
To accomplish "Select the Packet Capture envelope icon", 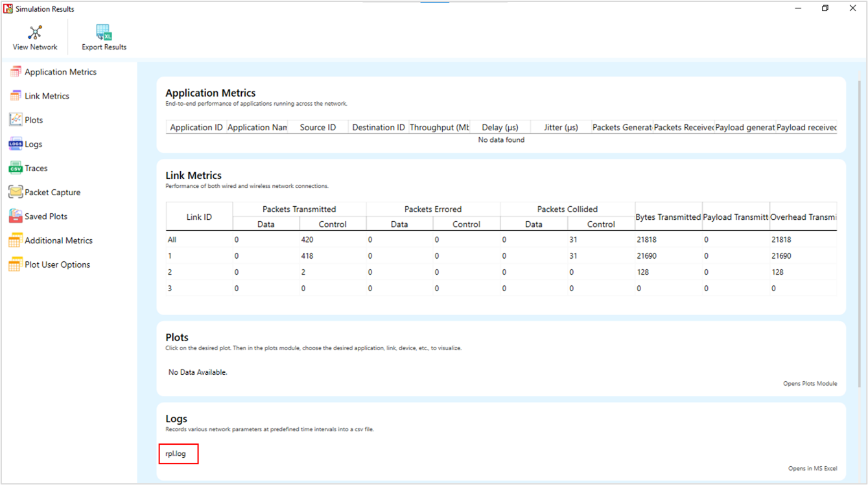I will tap(16, 193).
